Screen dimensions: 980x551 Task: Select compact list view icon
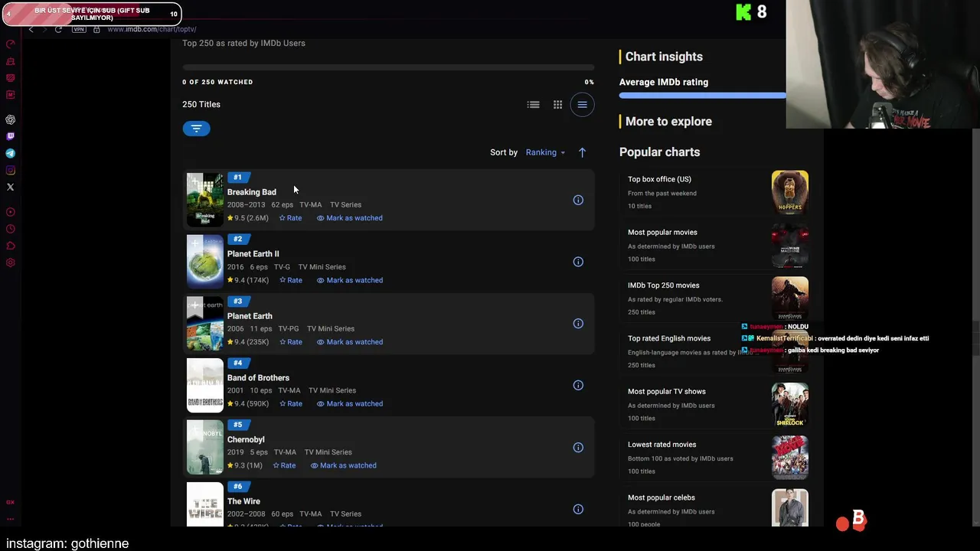tap(582, 105)
